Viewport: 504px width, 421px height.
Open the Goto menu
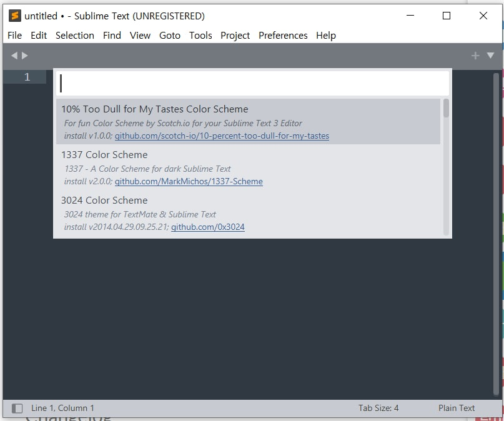click(170, 36)
